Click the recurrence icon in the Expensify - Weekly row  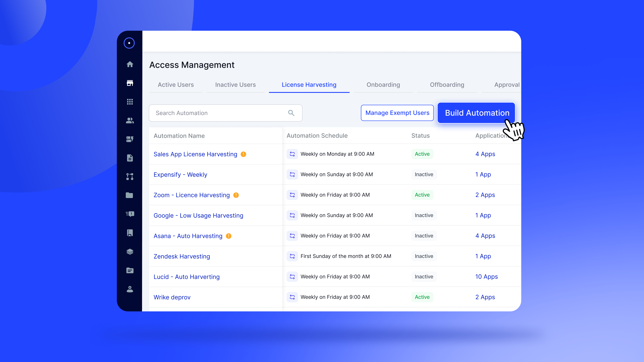292,174
